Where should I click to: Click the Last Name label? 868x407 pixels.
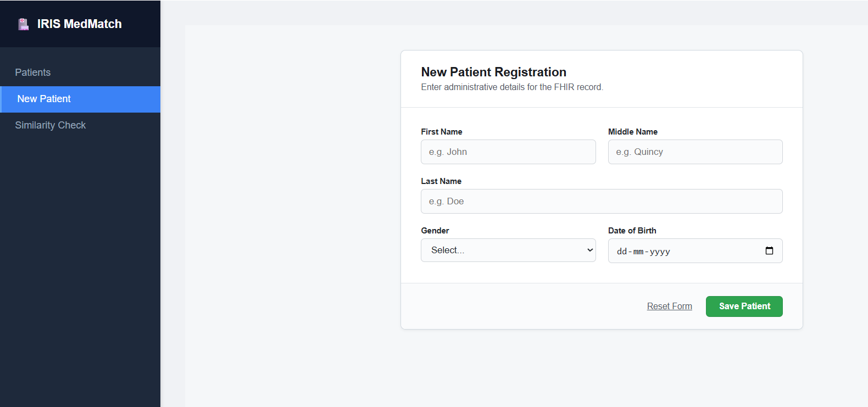[x=441, y=181]
